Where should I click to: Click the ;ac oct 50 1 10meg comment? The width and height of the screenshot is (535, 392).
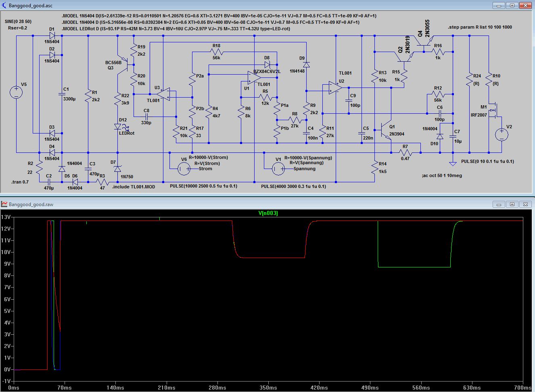click(442, 175)
